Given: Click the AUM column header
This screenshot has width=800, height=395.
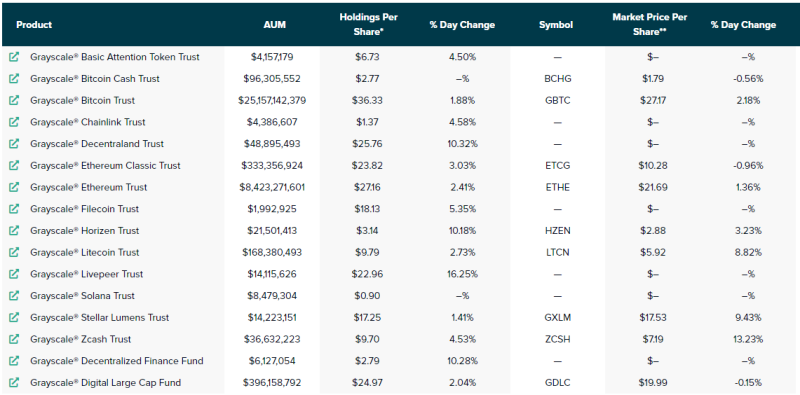Looking at the screenshot, I should pyautogui.click(x=276, y=24).
